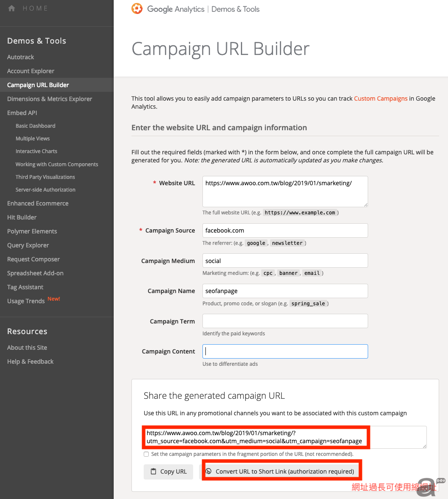Click Convert URL to Short Link button
The height and width of the screenshot is (499, 448).
[280, 472]
